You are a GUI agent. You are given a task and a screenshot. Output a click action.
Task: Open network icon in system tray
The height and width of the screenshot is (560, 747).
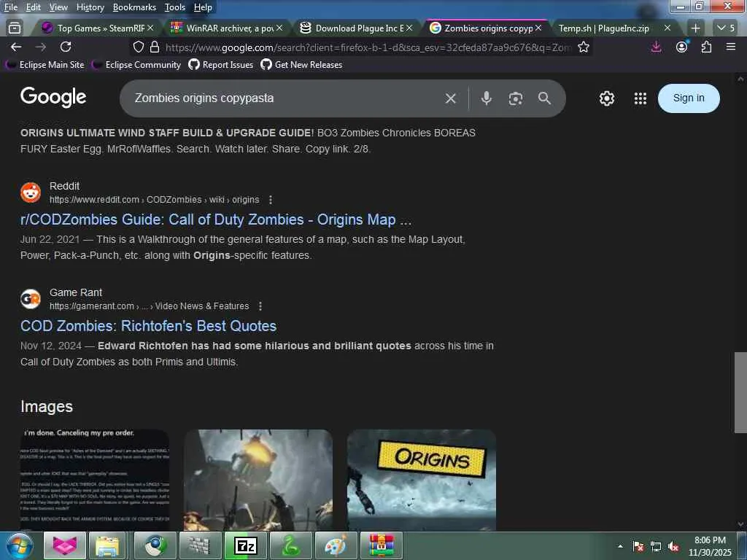click(x=656, y=547)
